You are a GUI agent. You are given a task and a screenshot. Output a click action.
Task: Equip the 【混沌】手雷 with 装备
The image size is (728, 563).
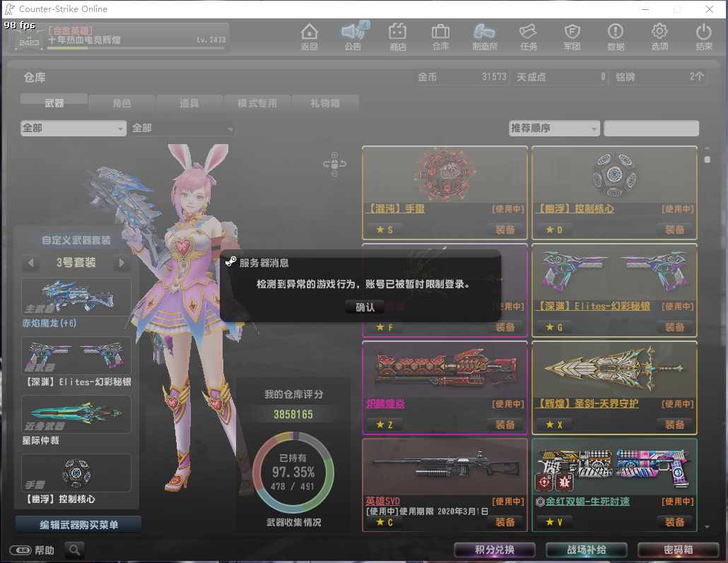tap(505, 230)
